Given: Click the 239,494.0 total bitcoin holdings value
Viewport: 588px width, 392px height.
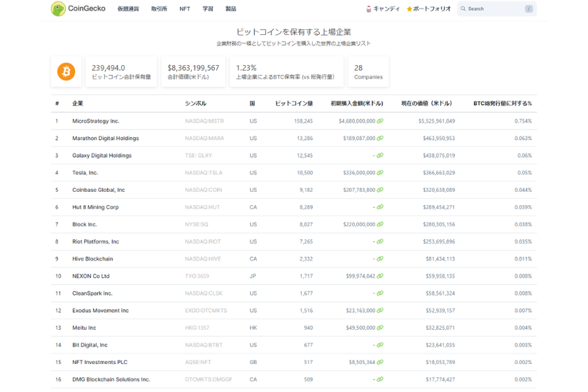Looking at the screenshot, I should point(108,68).
